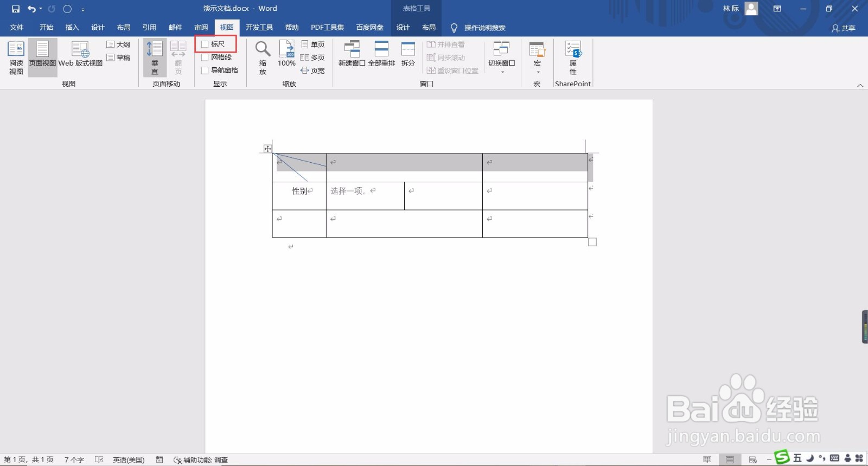Enable the Ruler (标尺) checkbox

(205, 44)
